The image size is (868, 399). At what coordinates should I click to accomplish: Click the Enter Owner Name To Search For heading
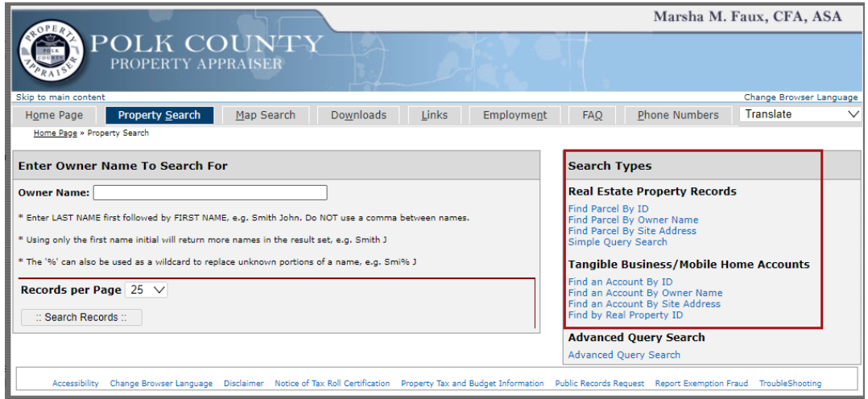pyautogui.click(x=123, y=166)
